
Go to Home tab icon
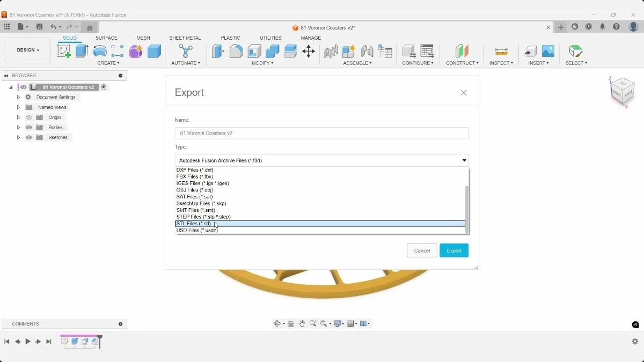[90, 27]
